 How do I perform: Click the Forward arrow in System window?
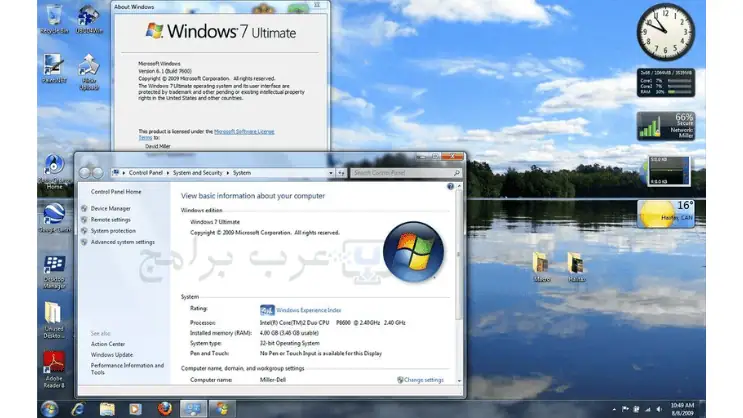click(x=97, y=173)
